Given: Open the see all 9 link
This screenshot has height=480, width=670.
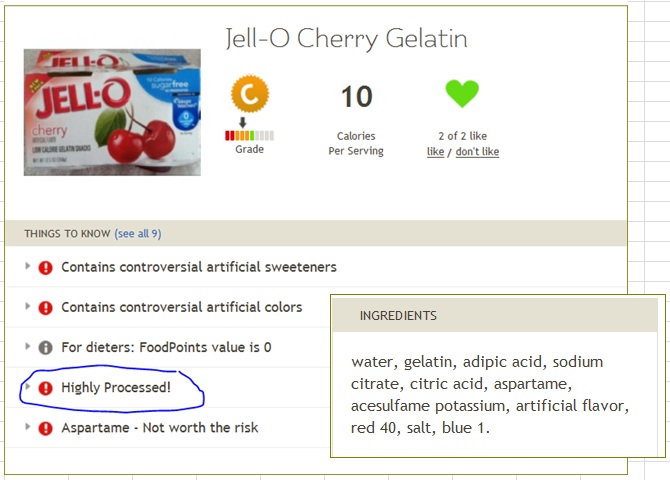Looking at the screenshot, I should pos(138,234).
